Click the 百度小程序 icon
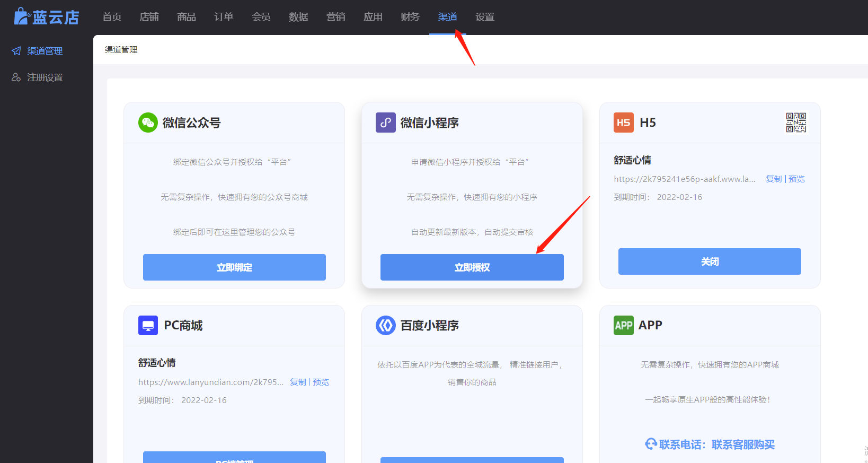This screenshot has height=463, width=868. tap(386, 325)
